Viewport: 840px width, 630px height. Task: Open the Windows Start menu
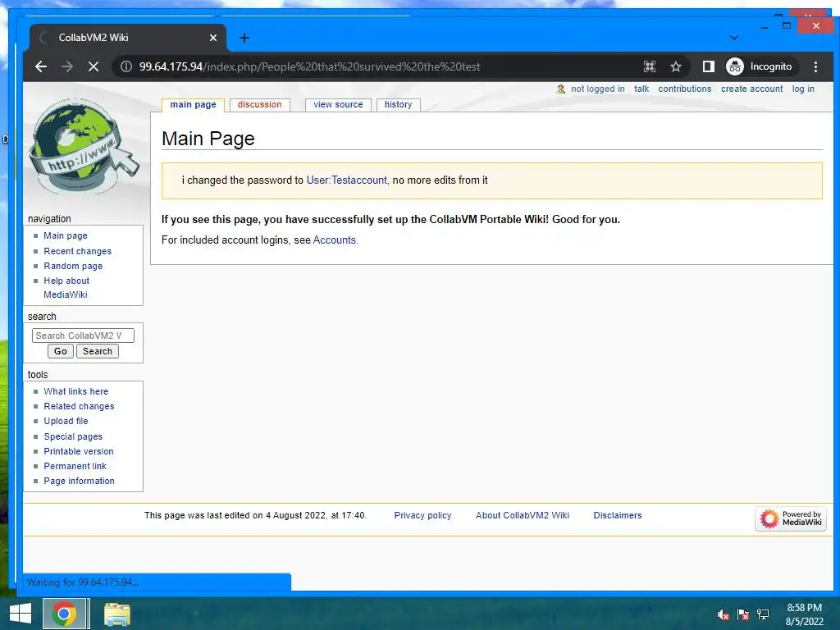tap(21, 614)
